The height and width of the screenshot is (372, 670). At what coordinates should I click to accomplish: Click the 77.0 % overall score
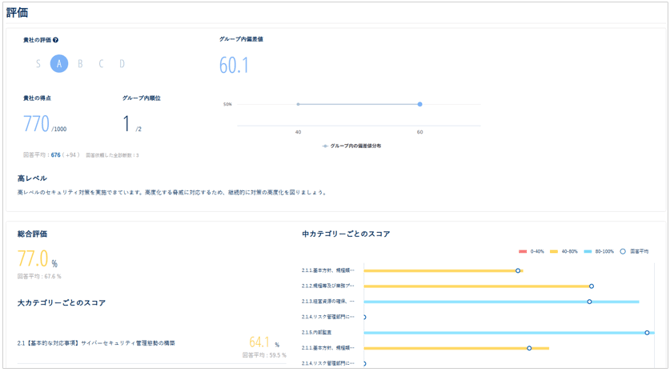[37, 259]
